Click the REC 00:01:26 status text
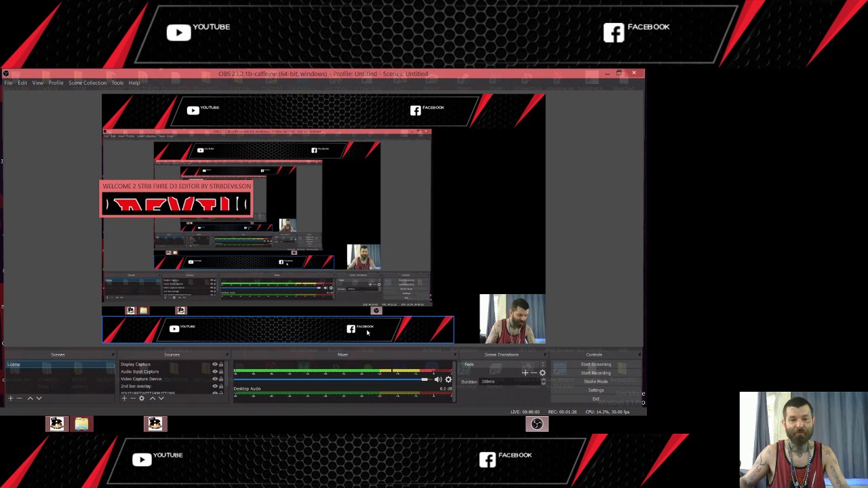The width and height of the screenshot is (868, 488). (x=562, y=412)
